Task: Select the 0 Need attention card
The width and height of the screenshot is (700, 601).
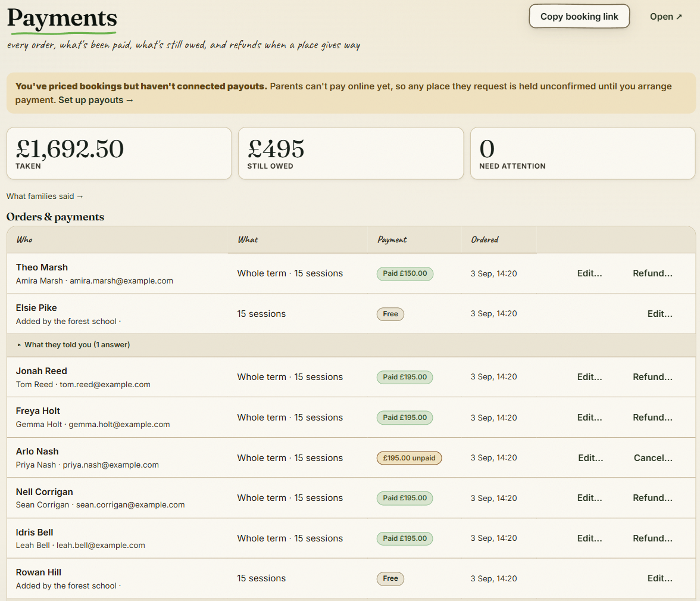Action: 583,153
